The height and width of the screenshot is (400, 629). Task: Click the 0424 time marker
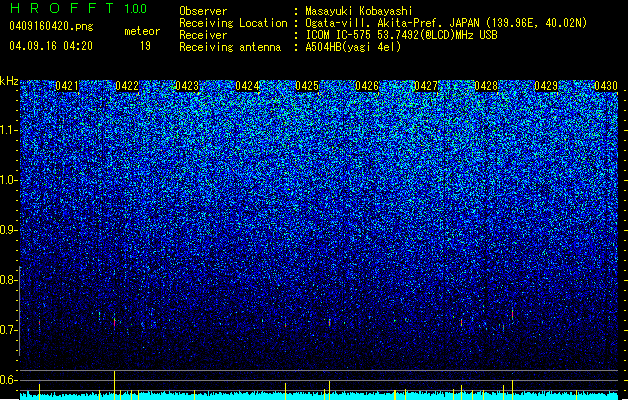coord(247,86)
